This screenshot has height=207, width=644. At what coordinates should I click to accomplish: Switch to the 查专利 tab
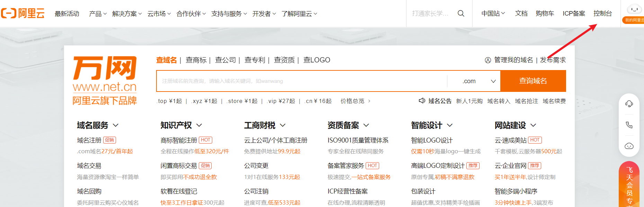pyautogui.click(x=255, y=60)
